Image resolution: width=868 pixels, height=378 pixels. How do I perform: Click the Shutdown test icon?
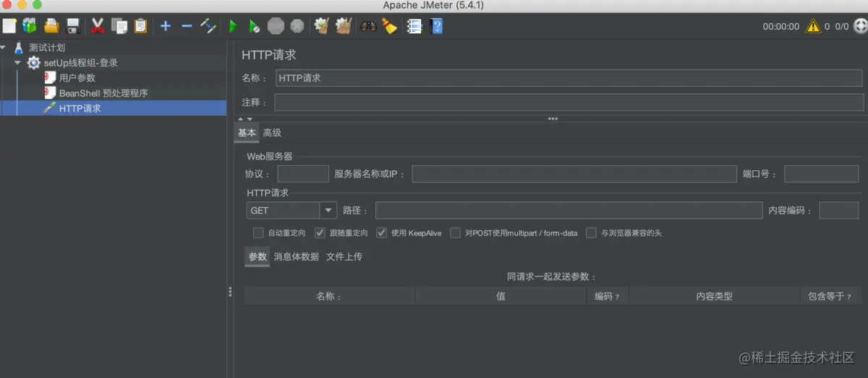coord(297,26)
